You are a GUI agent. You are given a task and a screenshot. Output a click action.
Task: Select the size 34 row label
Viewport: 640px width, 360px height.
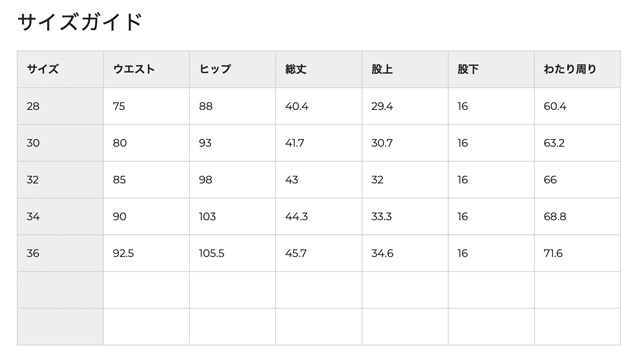(x=60, y=216)
